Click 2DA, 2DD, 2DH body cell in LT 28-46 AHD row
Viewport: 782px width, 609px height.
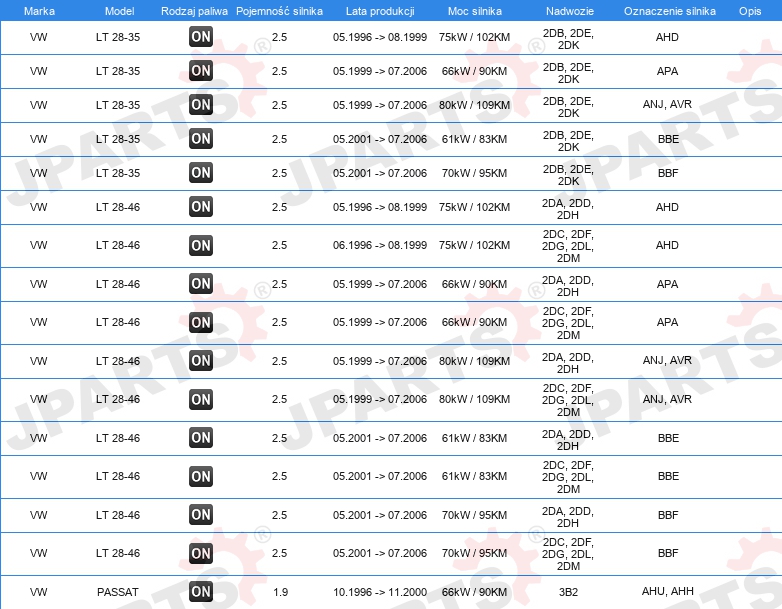(568, 209)
